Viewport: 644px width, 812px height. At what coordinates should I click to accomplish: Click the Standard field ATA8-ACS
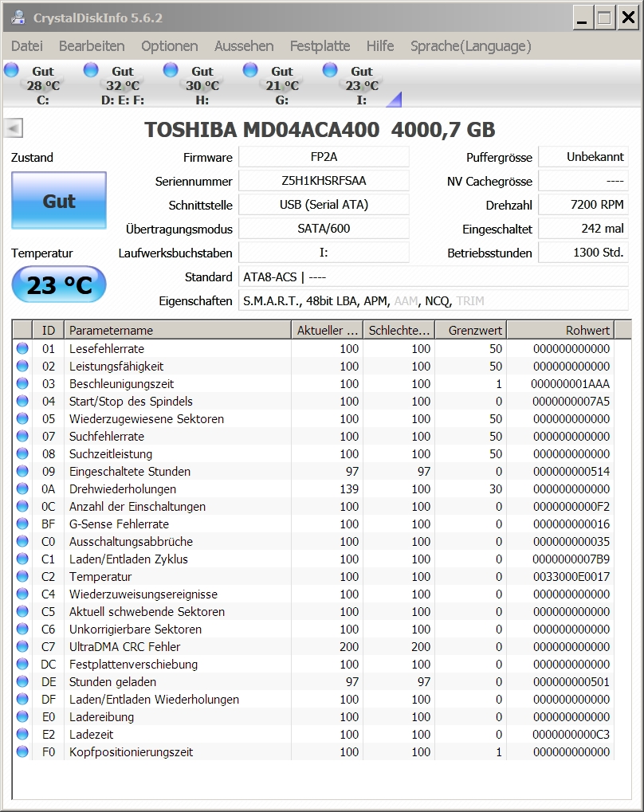coord(433,277)
